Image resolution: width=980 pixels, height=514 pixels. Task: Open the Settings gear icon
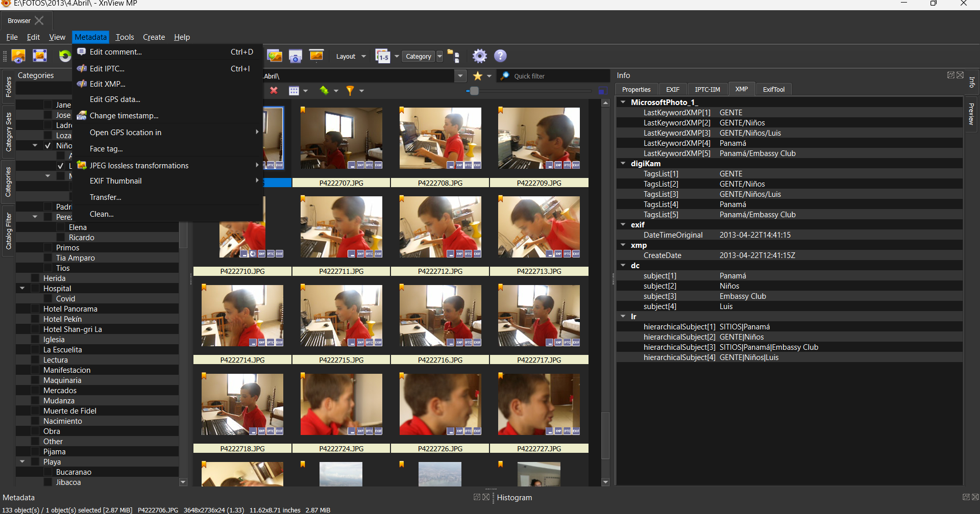[479, 56]
